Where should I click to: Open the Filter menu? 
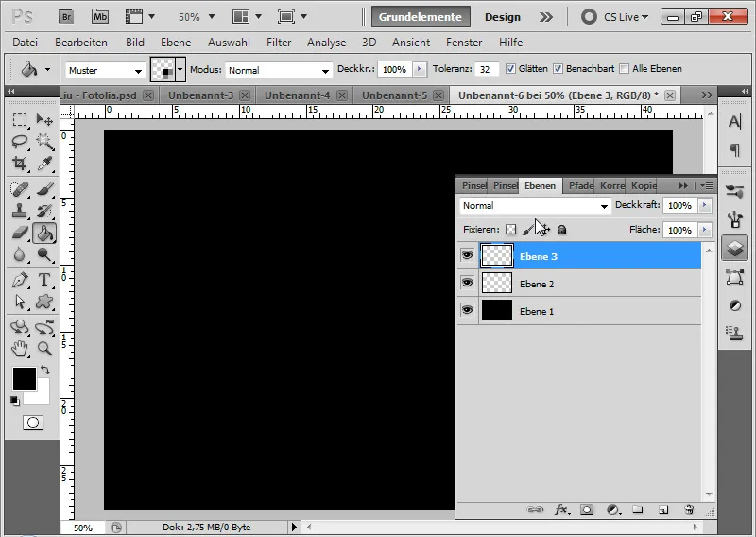coord(279,43)
